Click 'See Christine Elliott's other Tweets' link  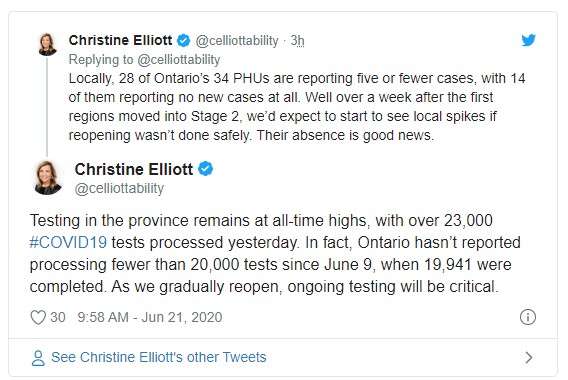[159, 357]
